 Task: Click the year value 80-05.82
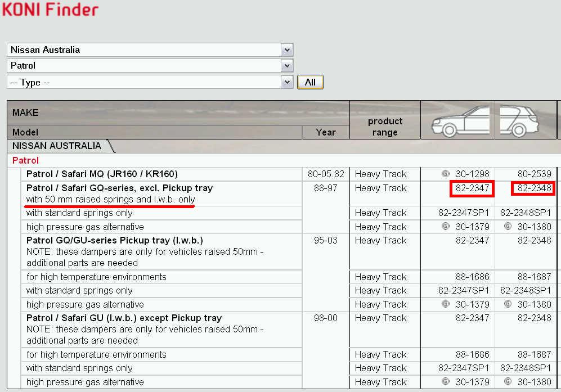coord(326,174)
